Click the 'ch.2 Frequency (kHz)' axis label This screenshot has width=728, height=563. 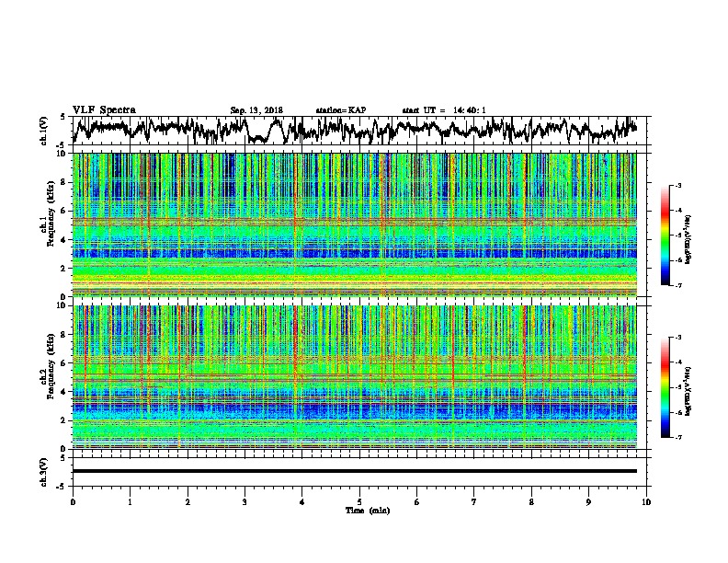tap(47, 366)
